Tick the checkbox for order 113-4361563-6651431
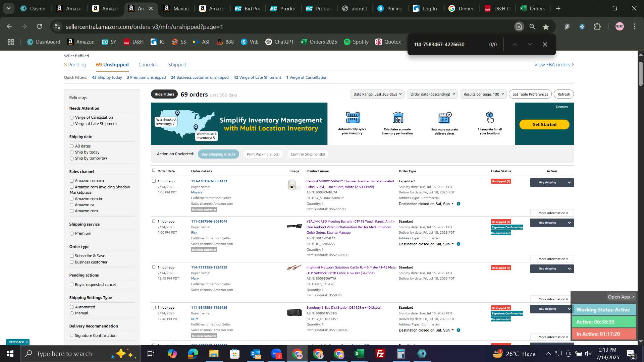Image resolution: width=644 pixels, height=362 pixels. (154, 181)
